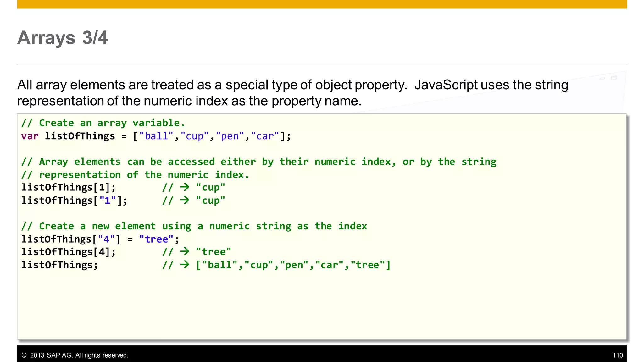Click the code listOfThings["4"] = "tree";

100,239
